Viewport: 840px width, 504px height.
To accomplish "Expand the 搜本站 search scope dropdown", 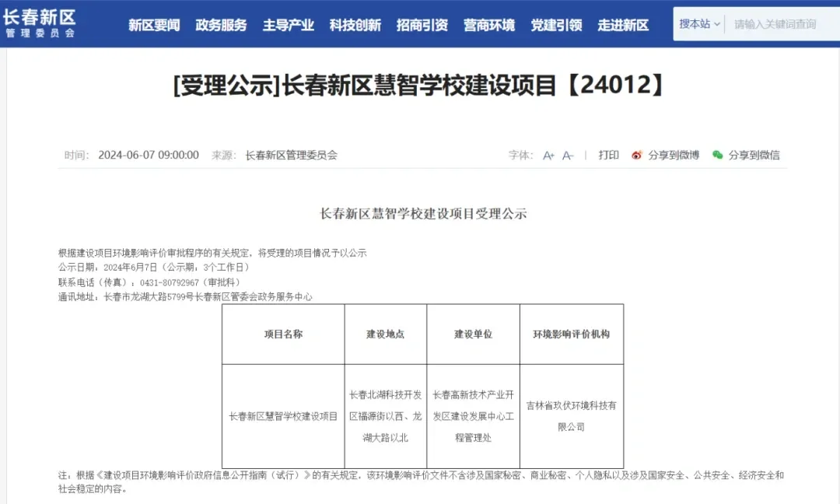I will 699,24.
